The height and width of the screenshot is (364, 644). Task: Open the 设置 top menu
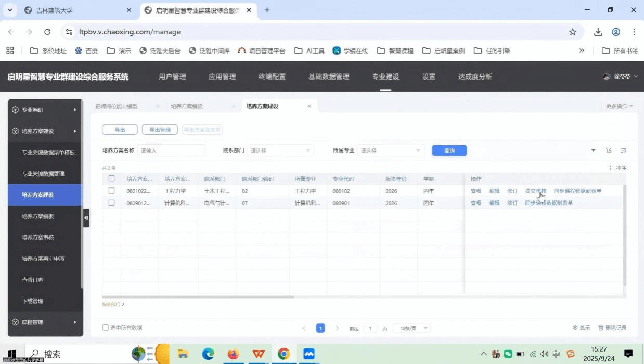[x=429, y=77]
